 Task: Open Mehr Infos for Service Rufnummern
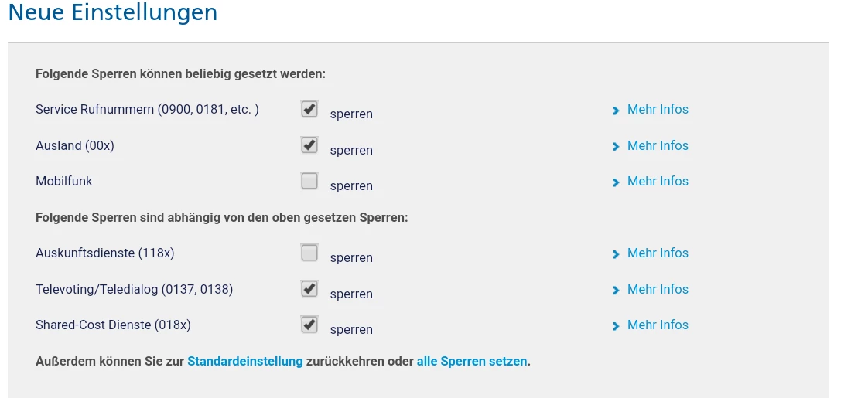(658, 110)
